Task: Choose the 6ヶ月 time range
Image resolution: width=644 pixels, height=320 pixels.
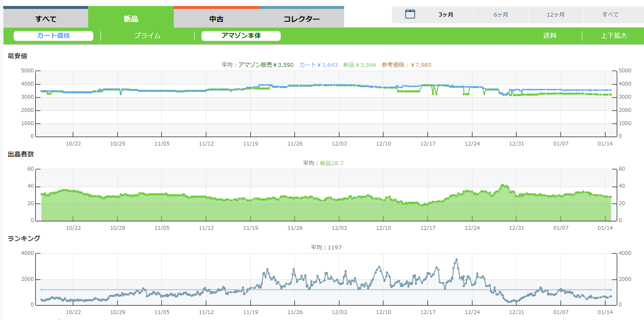Action: pos(501,15)
